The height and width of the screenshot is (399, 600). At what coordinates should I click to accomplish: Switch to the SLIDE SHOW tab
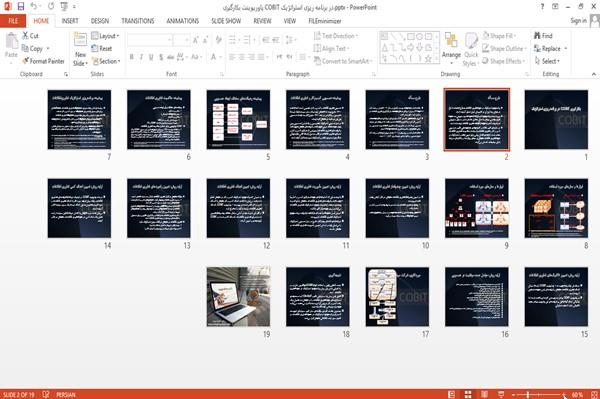coord(226,21)
